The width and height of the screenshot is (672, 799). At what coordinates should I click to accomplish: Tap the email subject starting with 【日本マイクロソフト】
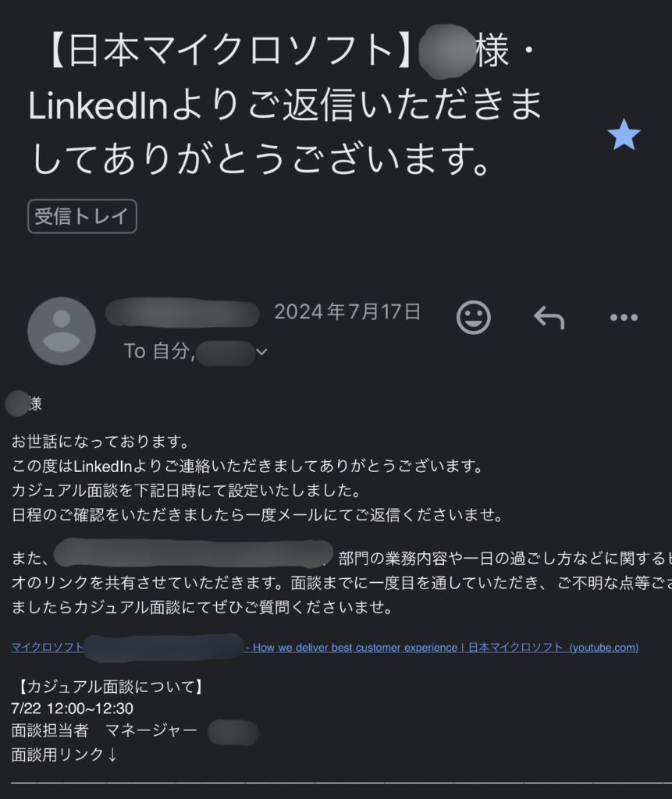coord(285,106)
